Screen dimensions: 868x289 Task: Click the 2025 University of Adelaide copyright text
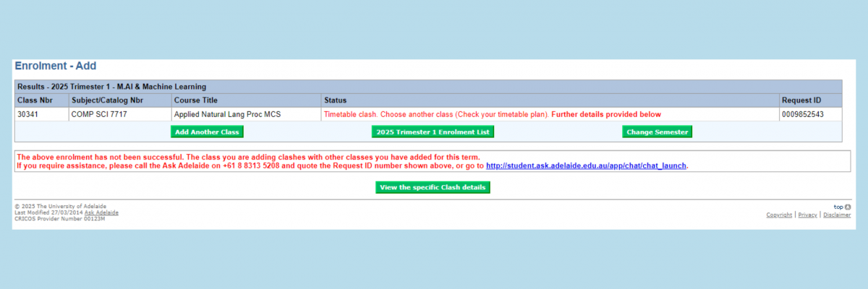[60, 207]
